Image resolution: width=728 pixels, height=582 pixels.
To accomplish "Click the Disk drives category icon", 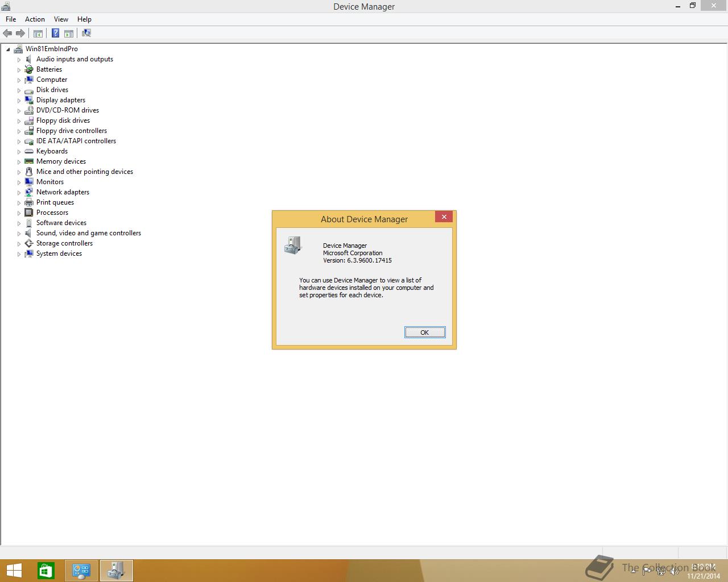I will [29, 90].
